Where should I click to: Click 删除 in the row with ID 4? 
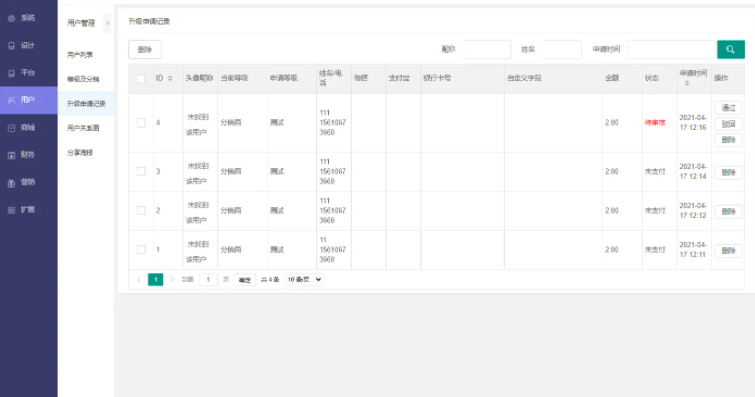pyautogui.click(x=728, y=140)
